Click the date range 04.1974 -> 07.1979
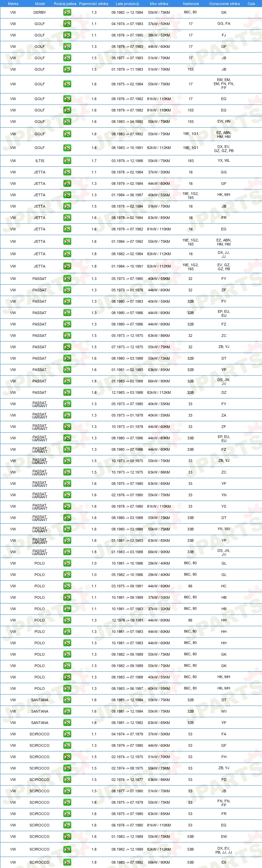 127,734
